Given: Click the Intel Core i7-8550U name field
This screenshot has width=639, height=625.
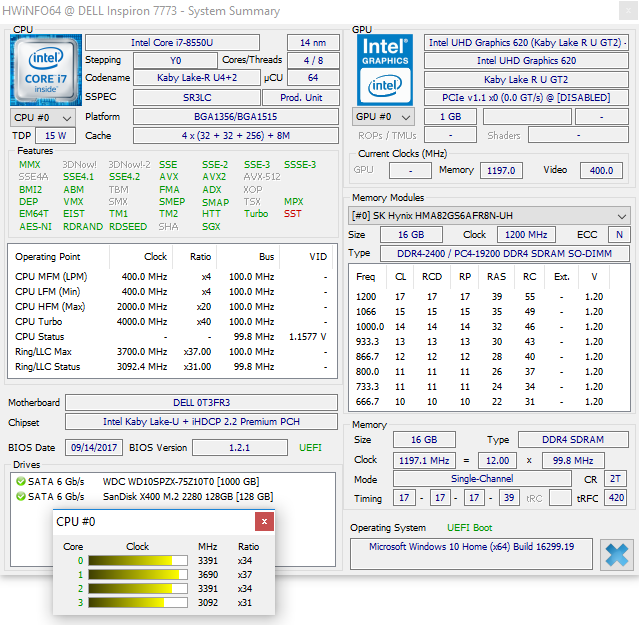Looking at the screenshot, I should point(172,42).
